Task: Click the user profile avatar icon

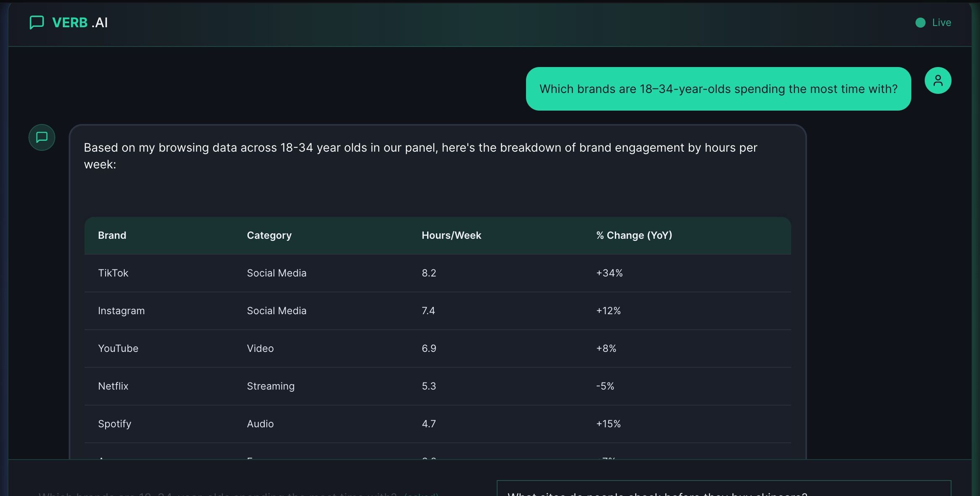Action: pos(938,80)
